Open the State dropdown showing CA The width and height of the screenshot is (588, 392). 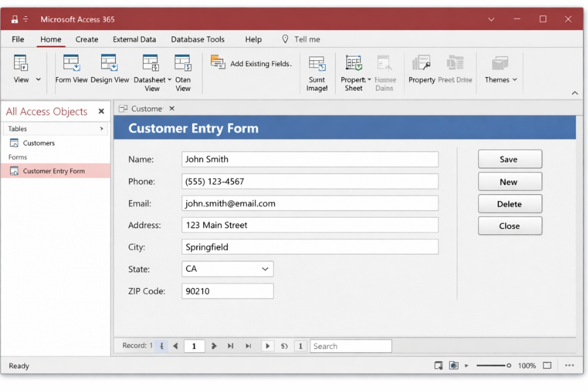pos(265,269)
